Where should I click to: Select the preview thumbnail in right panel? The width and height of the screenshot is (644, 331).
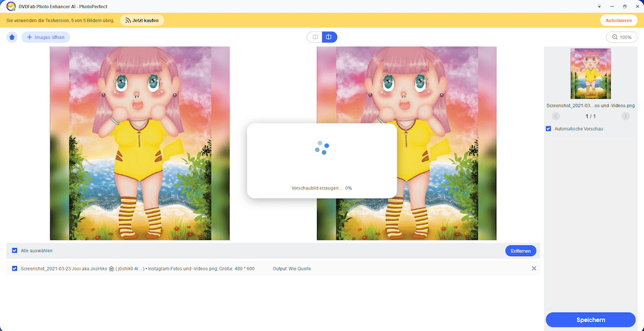click(x=591, y=74)
